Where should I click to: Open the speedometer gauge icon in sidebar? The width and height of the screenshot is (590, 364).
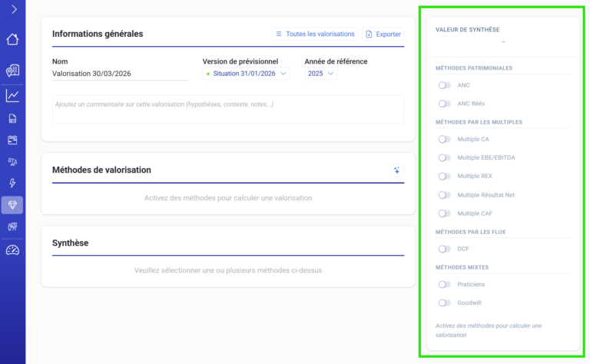pyautogui.click(x=12, y=250)
